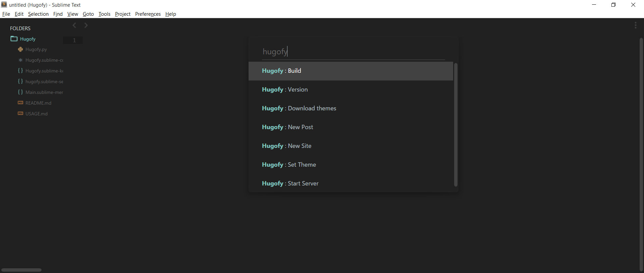Image resolution: width=644 pixels, height=273 pixels.
Task: Run the Hugofy : Version command
Action: 351,90
